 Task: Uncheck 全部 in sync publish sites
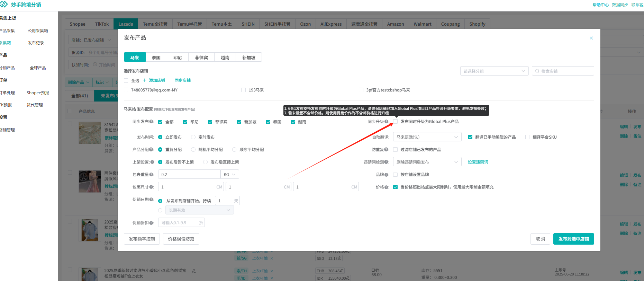coord(160,122)
